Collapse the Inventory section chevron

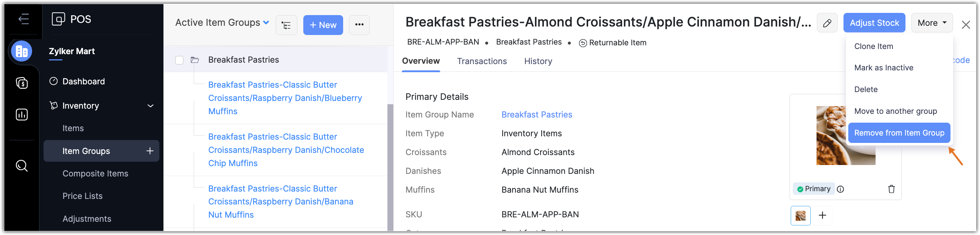pyautogui.click(x=151, y=106)
